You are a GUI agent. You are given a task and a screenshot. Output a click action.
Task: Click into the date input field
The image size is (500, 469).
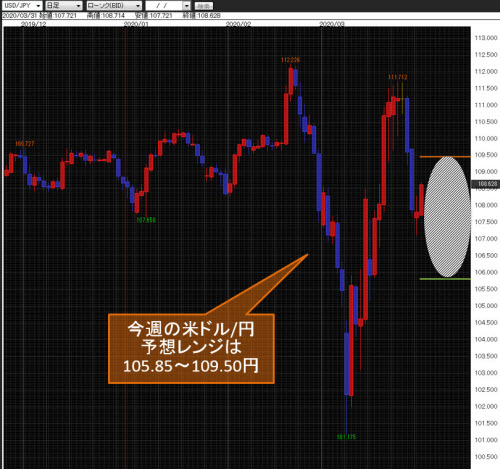point(164,6)
